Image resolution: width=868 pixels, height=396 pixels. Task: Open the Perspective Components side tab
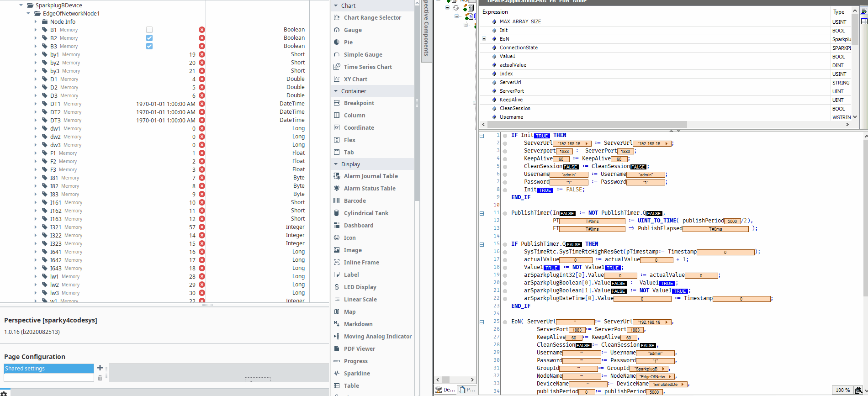pyautogui.click(x=426, y=28)
